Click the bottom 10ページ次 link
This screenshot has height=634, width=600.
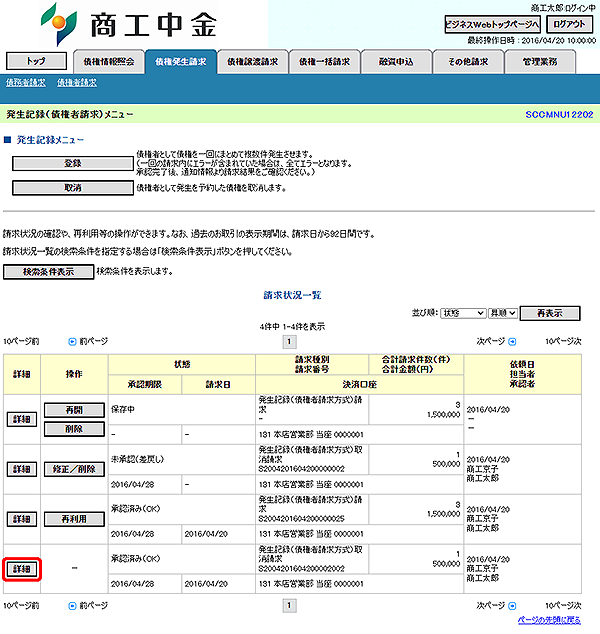563,606
